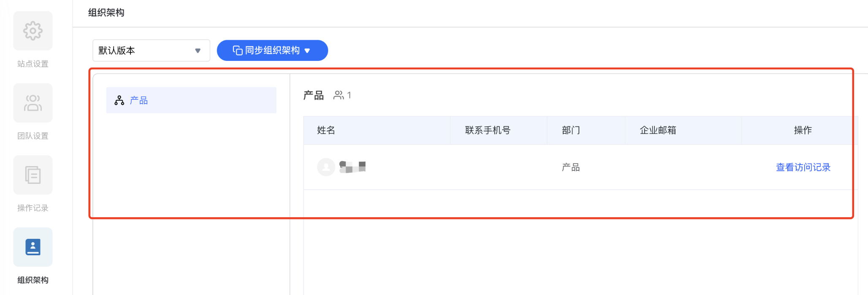Click the 组织架构 sidebar label
This screenshot has width=868, height=295.
point(33,280)
